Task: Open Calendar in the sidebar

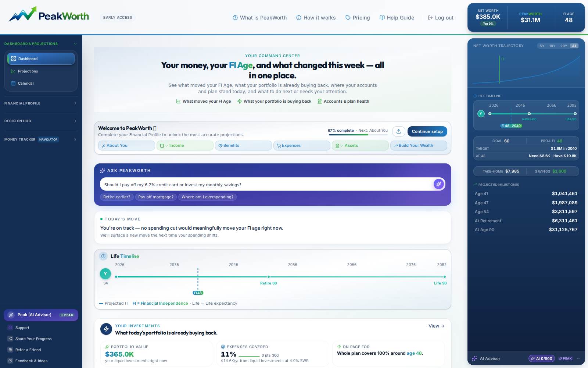Action: point(41,83)
